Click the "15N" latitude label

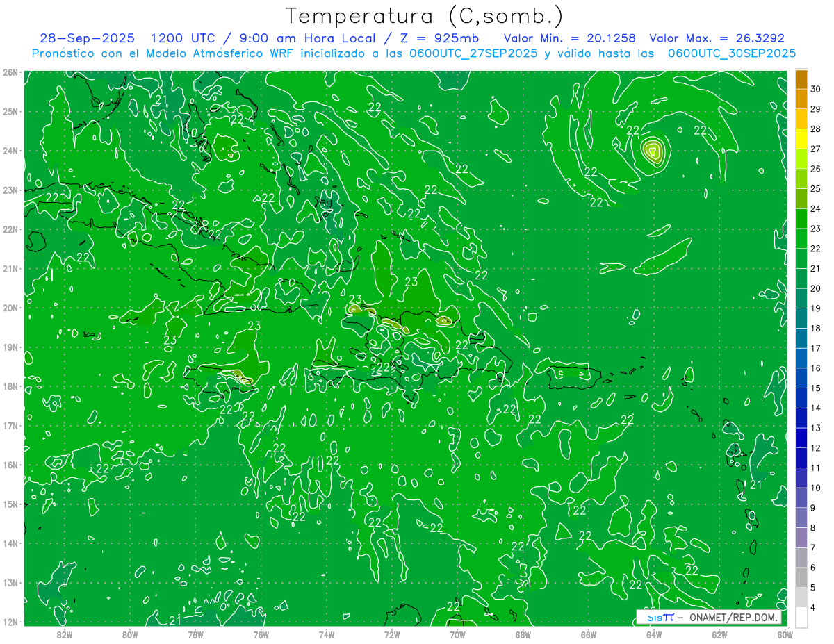pos(10,504)
